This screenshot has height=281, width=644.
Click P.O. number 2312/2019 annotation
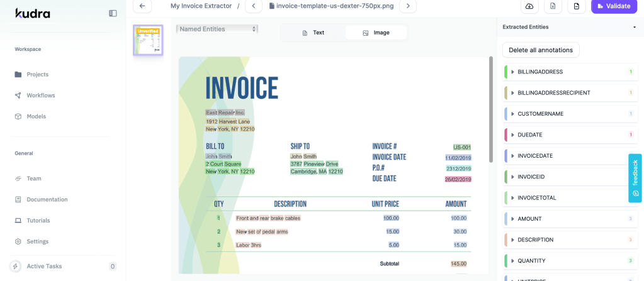pyautogui.click(x=459, y=168)
